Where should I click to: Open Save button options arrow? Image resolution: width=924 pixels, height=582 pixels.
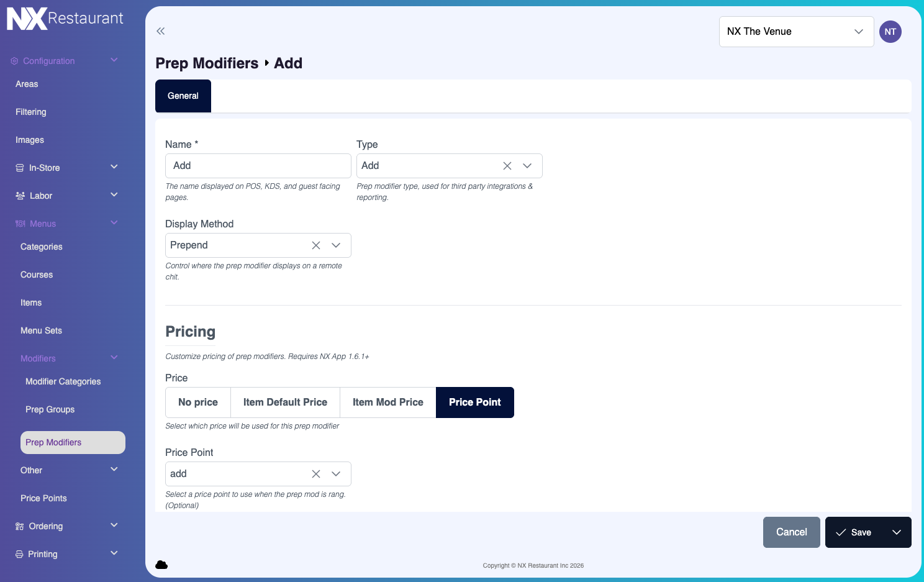click(x=896, y=532)
